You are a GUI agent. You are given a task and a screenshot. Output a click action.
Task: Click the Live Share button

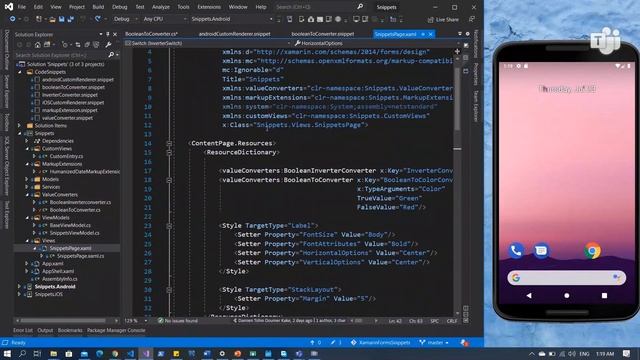click(443, 19)
